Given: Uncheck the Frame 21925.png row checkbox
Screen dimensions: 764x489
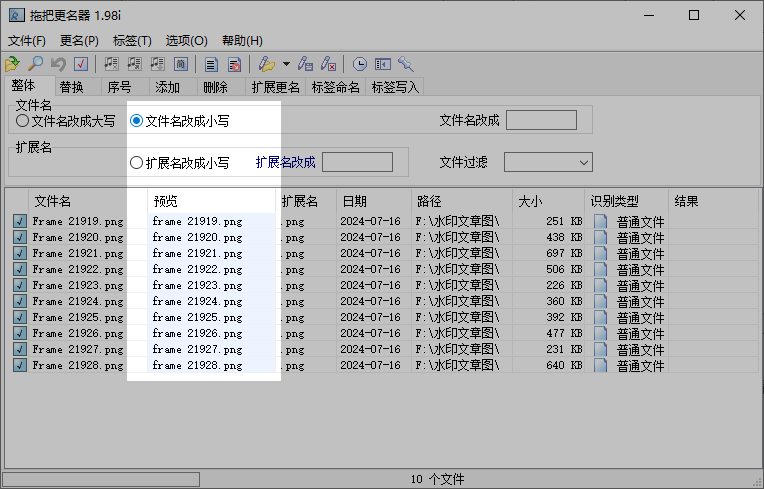Looking at the screenshot, I should (x=19, y=317).
